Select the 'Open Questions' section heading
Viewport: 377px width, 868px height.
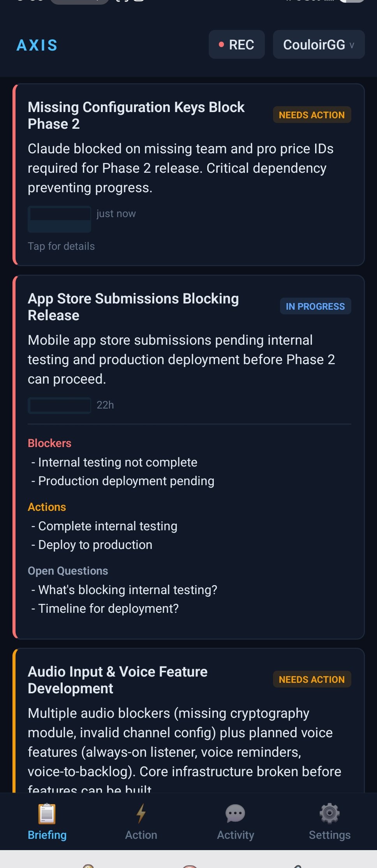click(x=68, y=571)
